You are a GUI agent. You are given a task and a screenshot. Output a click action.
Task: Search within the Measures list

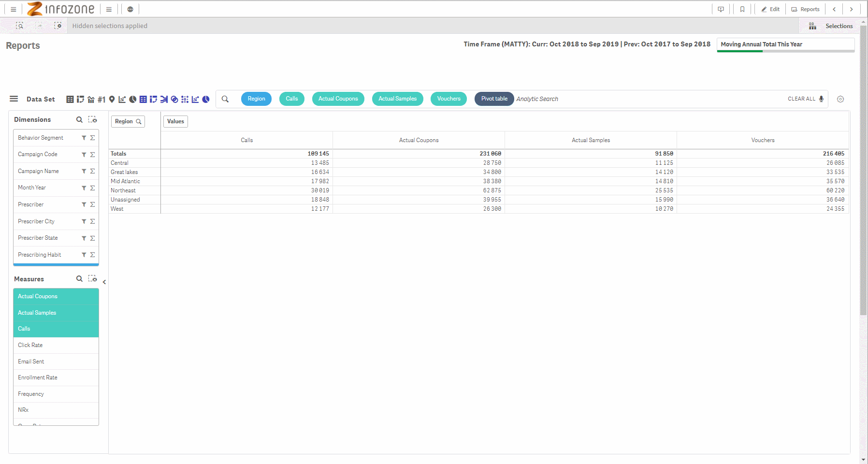point(79,279)
